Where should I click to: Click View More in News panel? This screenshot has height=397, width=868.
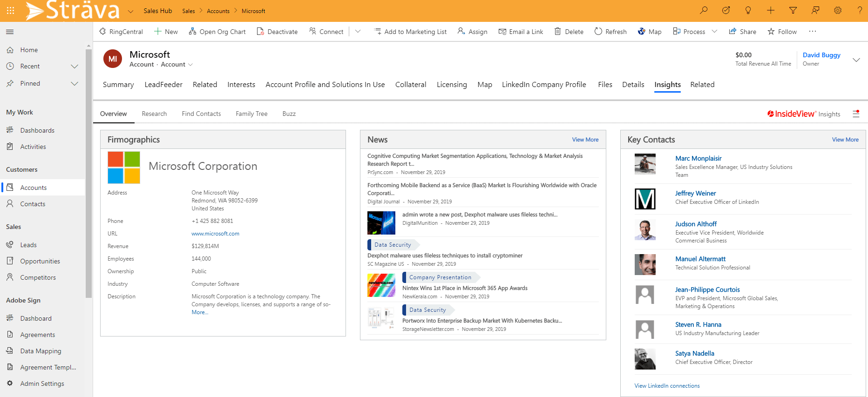tap(585, 140)
